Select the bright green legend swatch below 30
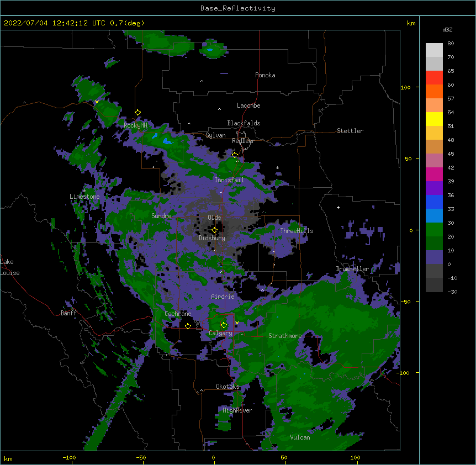This screenshot has width=476, height=465. pos(434,230)
